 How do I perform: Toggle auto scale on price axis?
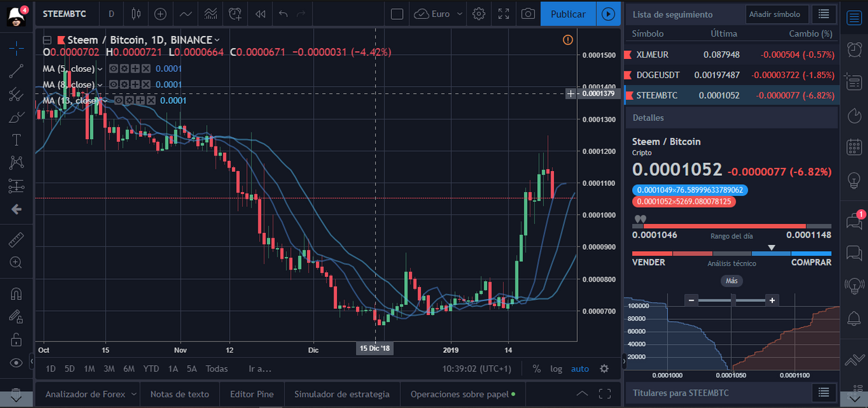pyautogui.click(x=580, y=369)
